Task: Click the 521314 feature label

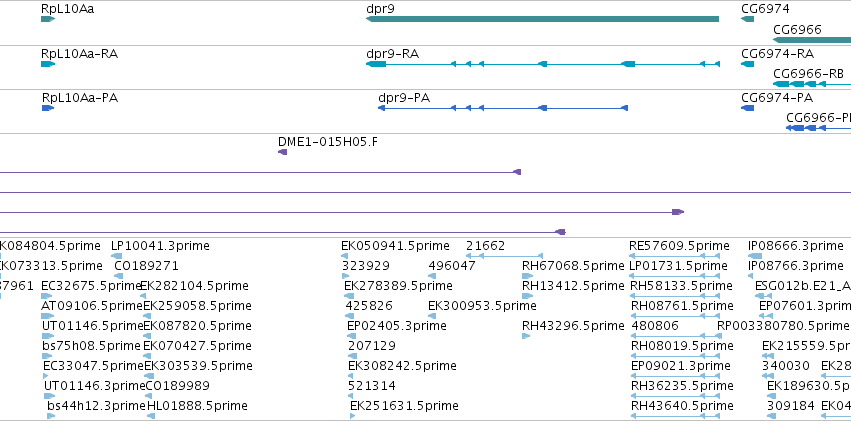Action: (372, 386)
